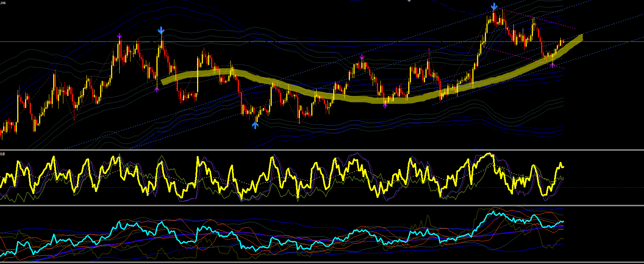This screenshot has width=644, height=264.
Task: Click the purple up arrow under the last candles
Action: click(552, 65)
